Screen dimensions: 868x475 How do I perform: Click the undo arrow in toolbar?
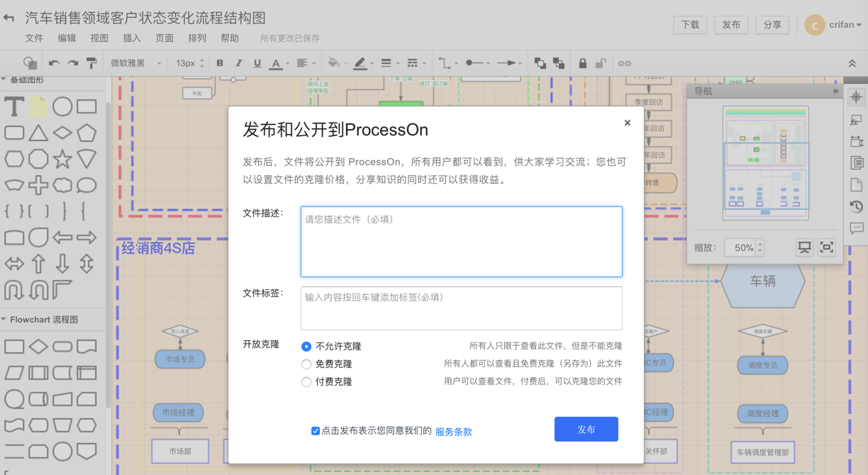54,64
